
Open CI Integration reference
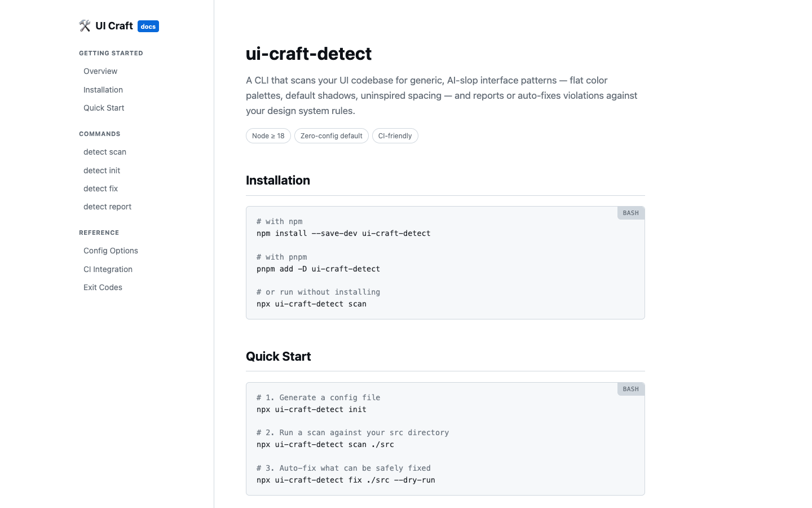click(x=108, y=269)
